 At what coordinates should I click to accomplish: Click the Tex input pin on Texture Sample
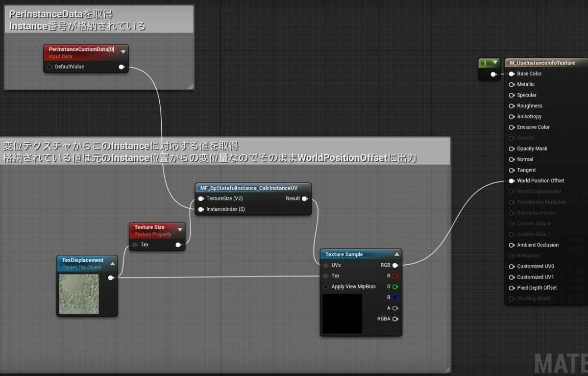coord(326,276)
